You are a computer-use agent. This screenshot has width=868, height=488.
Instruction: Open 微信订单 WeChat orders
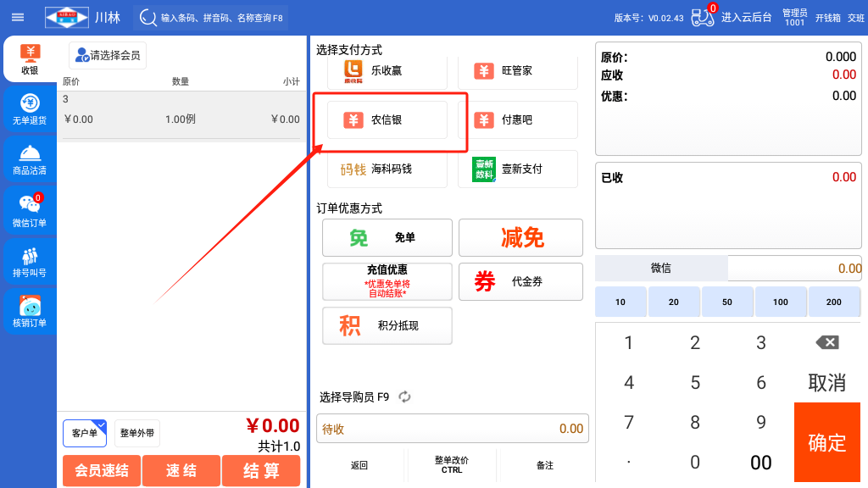click(x=30, y=210)
